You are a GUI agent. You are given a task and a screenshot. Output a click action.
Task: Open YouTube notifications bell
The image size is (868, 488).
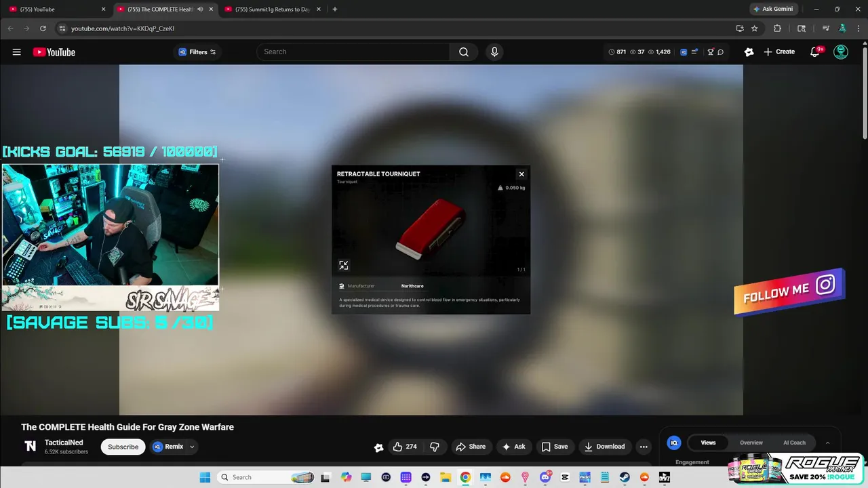[816, 52]
